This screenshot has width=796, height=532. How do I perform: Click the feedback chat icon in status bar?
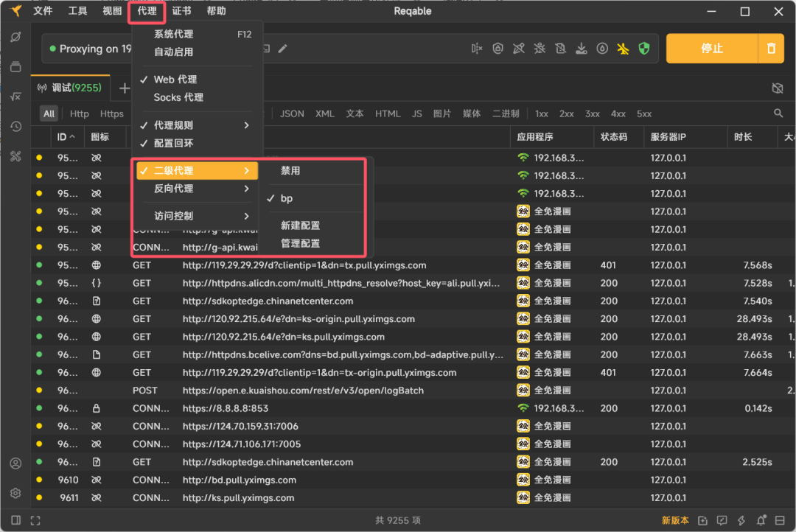point(723,520)
